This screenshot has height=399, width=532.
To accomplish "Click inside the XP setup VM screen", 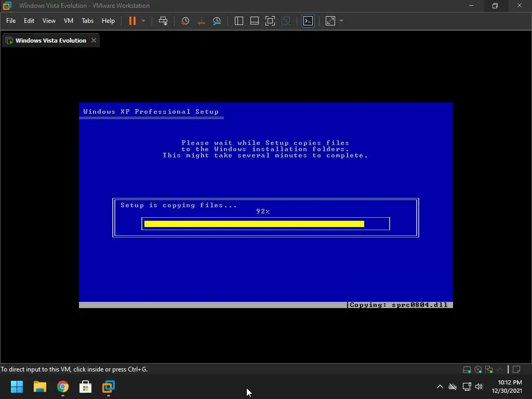I will (266, 205).
